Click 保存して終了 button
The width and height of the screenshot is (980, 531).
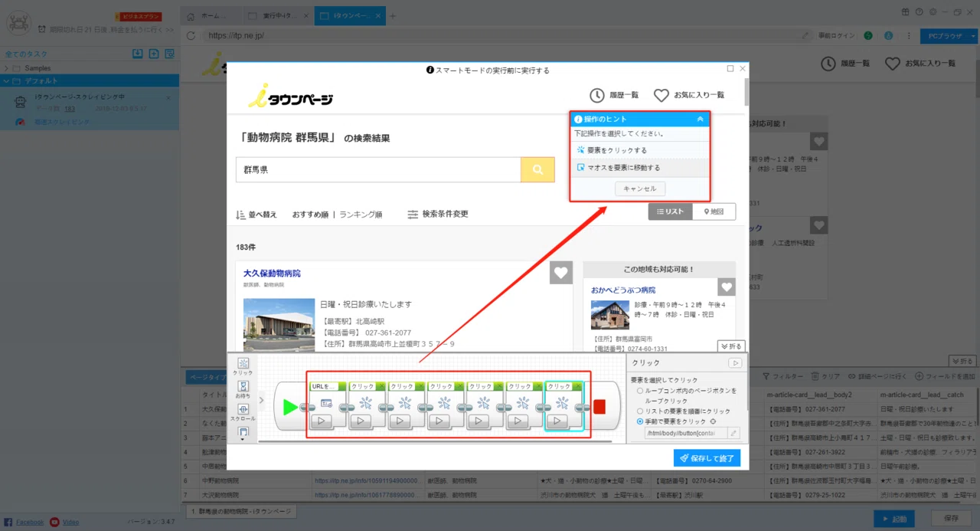[x=707, y=458]
